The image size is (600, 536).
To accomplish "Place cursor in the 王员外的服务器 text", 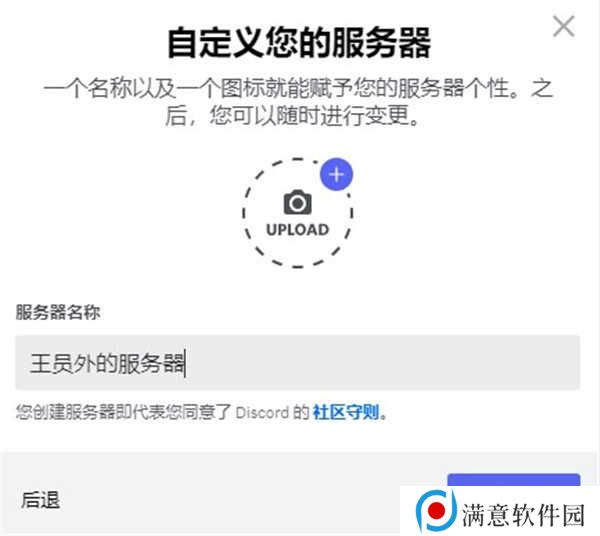I will [x=107, y=363].
